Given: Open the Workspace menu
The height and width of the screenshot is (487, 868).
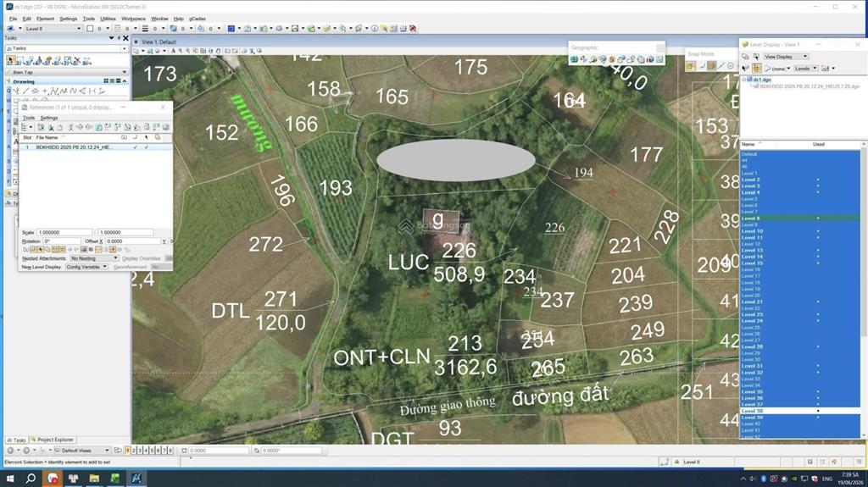Looking at the screenshot, I should [133, 19].
